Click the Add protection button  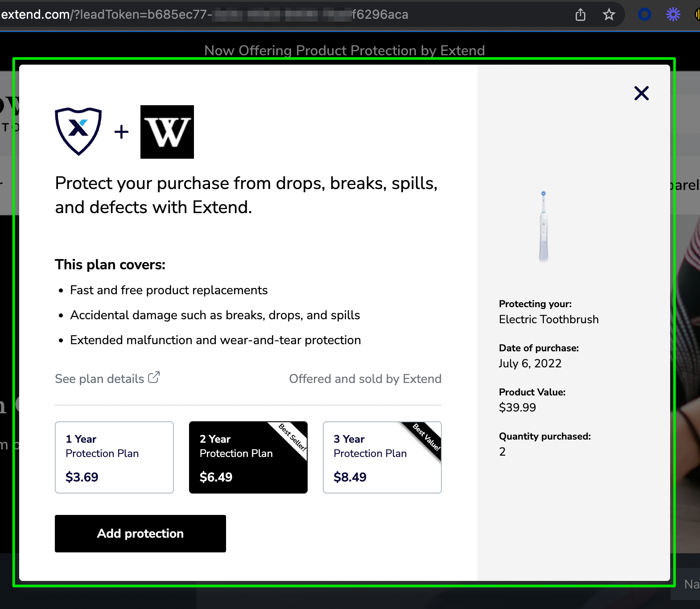pyautogui.click(x=140, y=534)
